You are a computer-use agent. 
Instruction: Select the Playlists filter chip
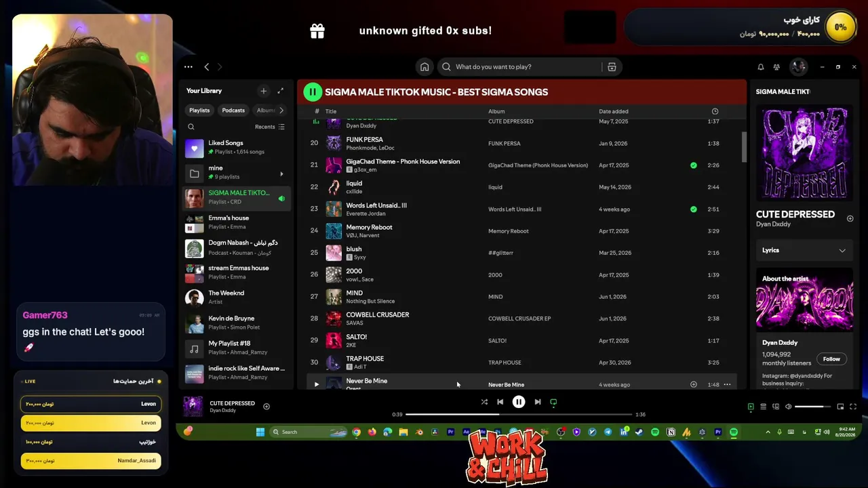point(199,110)
